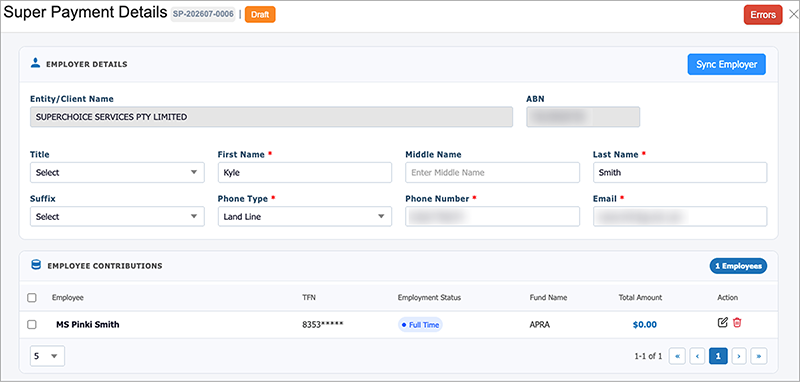Go to next page arrow

[x=739, y=356]
